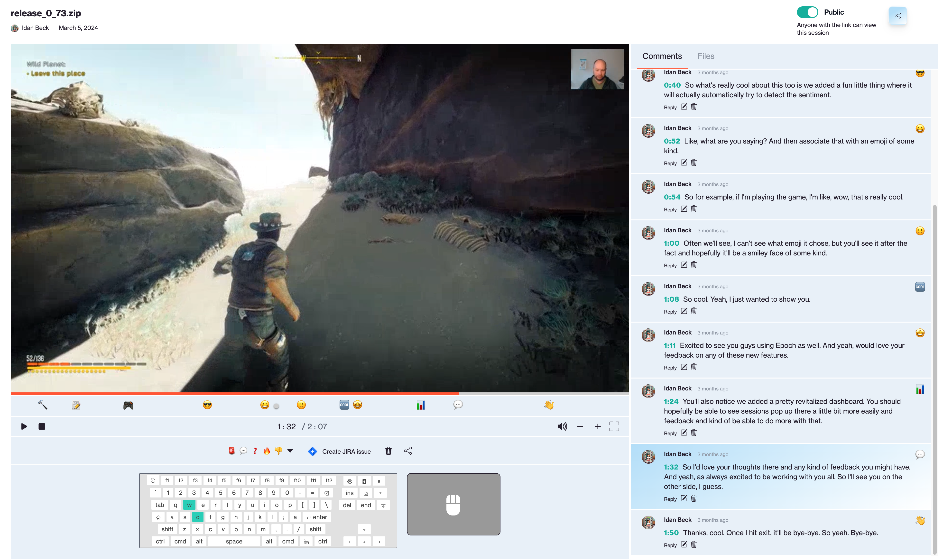Increase playback speed with plus button
The height and width of the screenshot is (560, 943).
pos(597,426)
